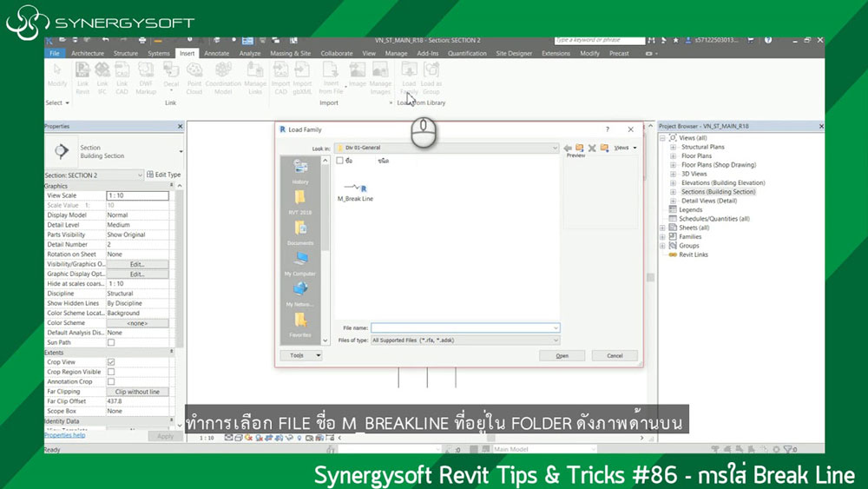The image size is (868, 489).
Task: Click Coordination Model ribbon icon
Action: pos(223,78)
